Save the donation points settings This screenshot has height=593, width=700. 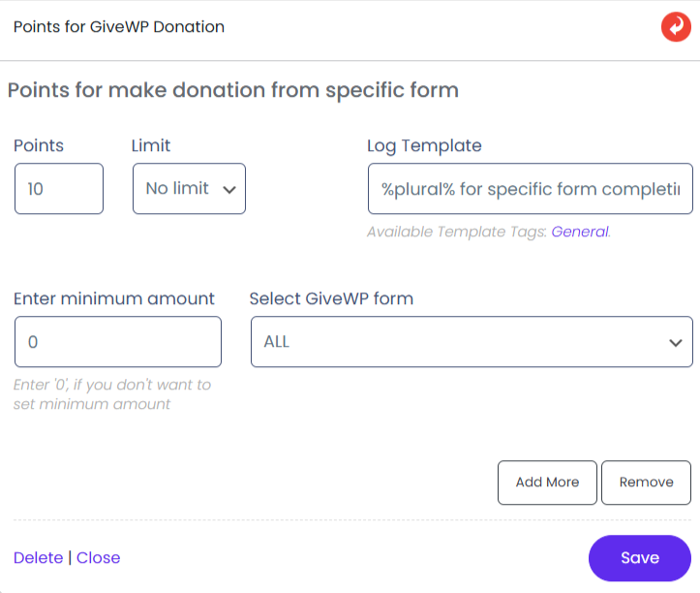coord(639,557)
